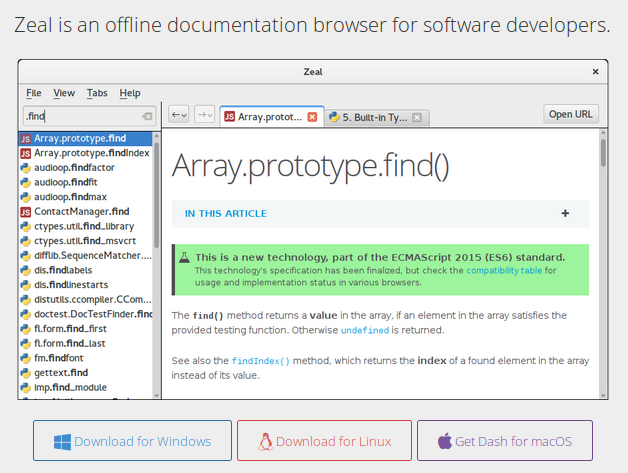The image size is (628, 473).
Task: Open the back button history dropdown arrow
Action: (184, 116)
